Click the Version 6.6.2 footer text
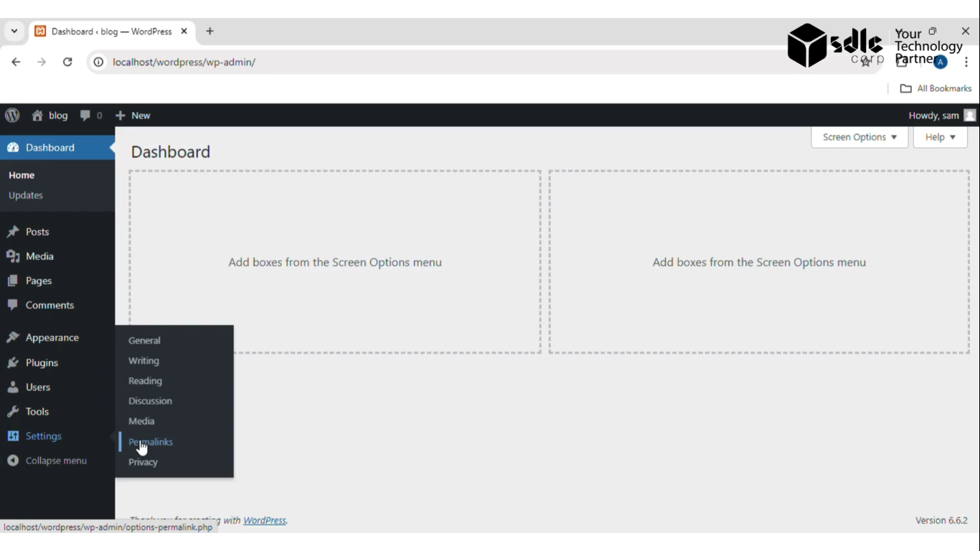The height and width of the screenshot is (551, 980). click(x=941, y=521)
